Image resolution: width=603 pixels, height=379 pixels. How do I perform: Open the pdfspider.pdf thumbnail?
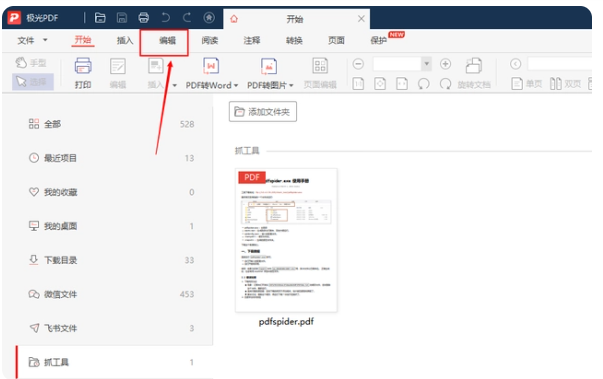pos(286,240)
